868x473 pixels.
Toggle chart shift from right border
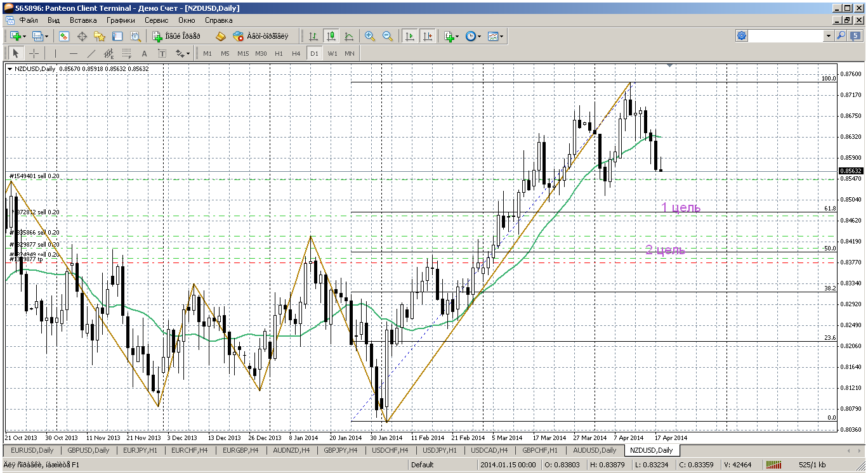tap(428, 37)
